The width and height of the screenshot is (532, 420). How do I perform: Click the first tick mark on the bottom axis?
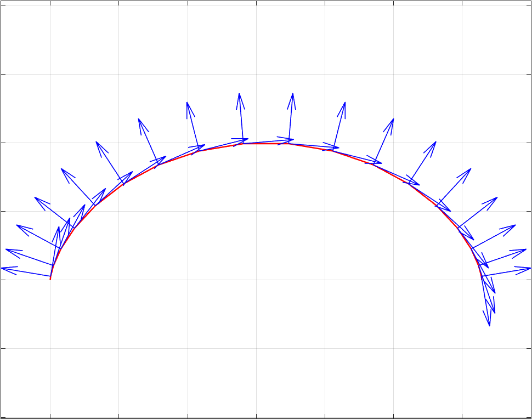point(50,417)
